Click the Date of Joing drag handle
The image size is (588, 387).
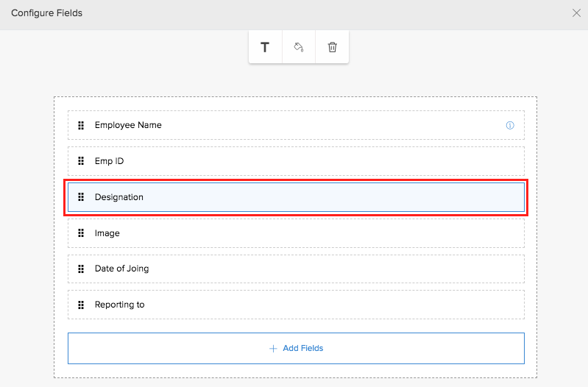click(81, 269)
